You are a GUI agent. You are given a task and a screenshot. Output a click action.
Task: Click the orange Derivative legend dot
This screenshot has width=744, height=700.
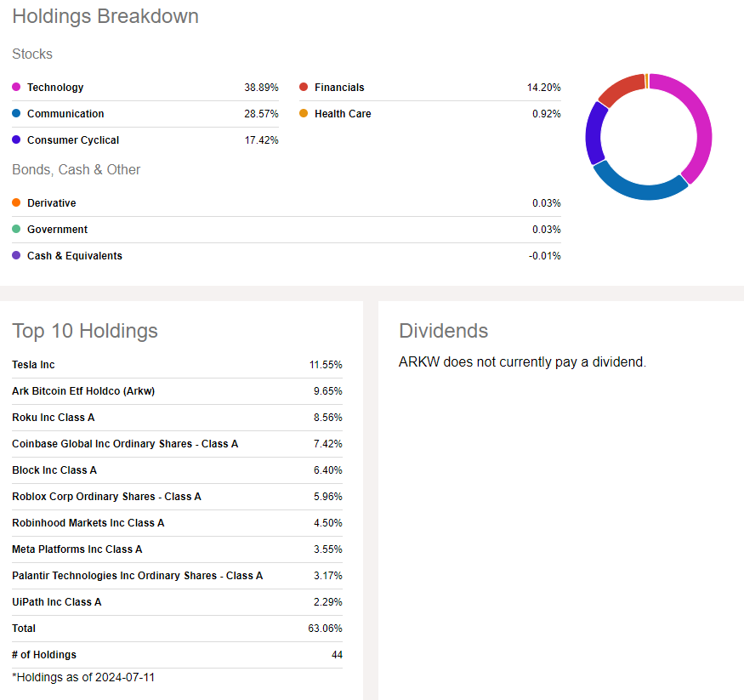coord(16,203)
